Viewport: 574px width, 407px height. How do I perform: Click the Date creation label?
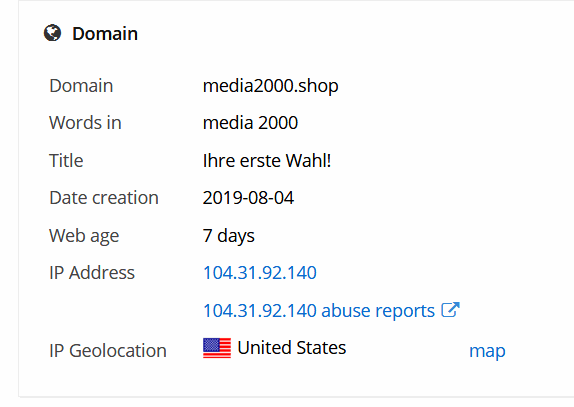[x=104, y=198]
